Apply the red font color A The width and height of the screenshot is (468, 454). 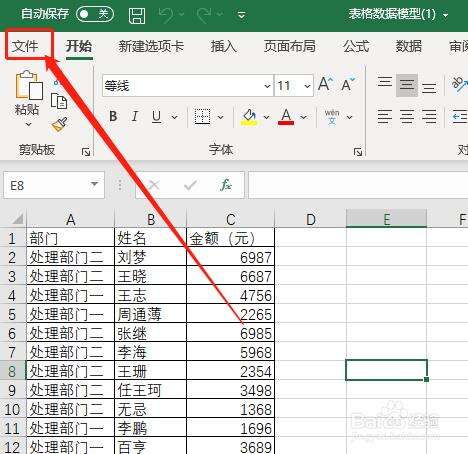286,117
